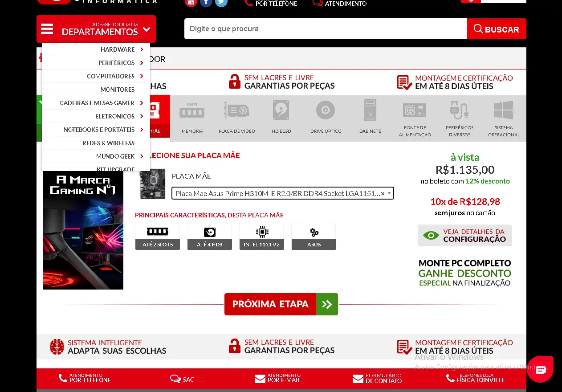Click the Próxima Etapa button
This screenshot has width=562, height=392.
point(281,304)
